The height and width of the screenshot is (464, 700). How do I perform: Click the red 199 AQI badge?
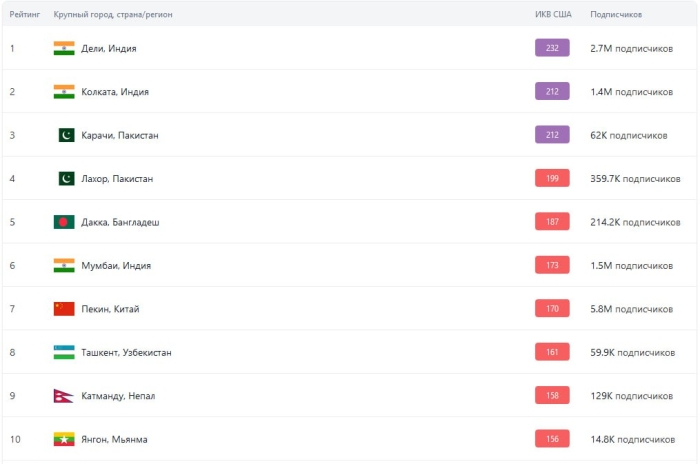552,178
